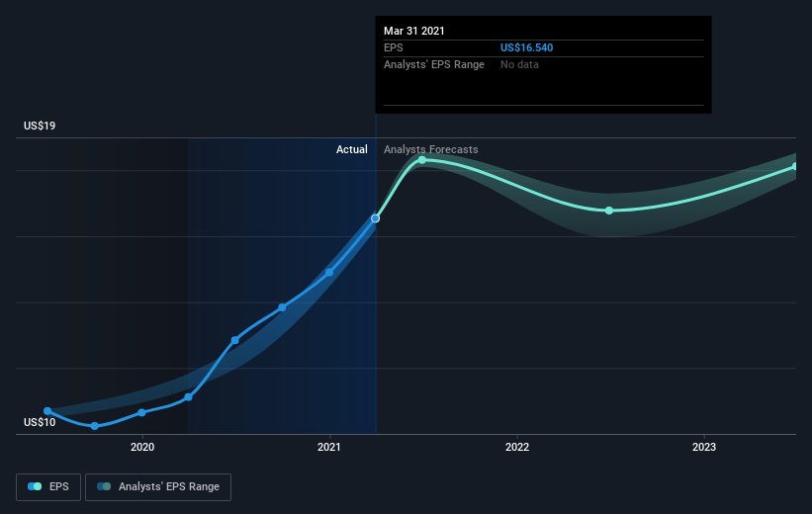
Task: Click the Actual section label
Action: pos(352,149)
